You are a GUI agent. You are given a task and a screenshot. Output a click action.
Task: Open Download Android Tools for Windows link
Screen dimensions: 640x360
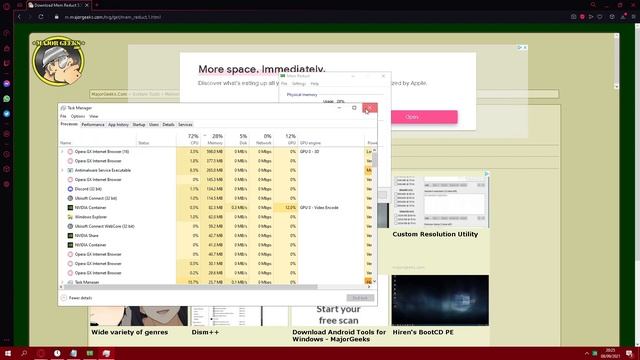point(339,336)
